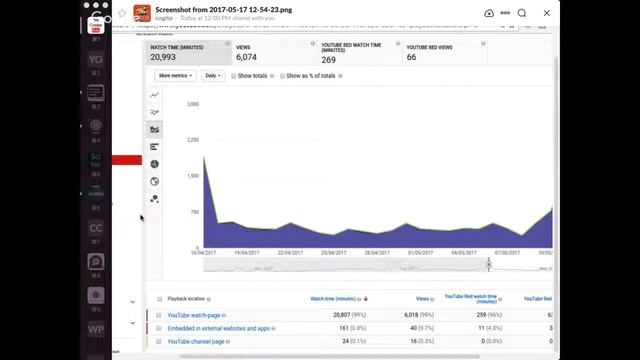Star the shared screenshot file

pos(122,13)
